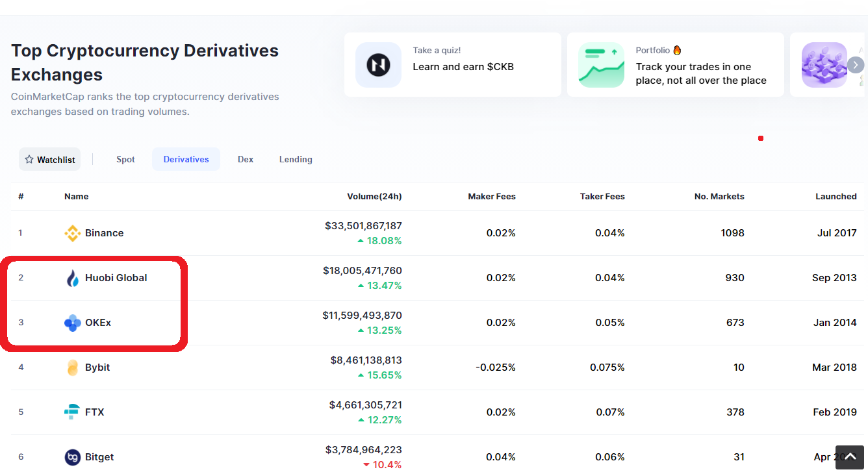Screen dimensions: 868x474
Task: Click the Bitget volume $3,784,964,223
Action: [x=364, y=450]
